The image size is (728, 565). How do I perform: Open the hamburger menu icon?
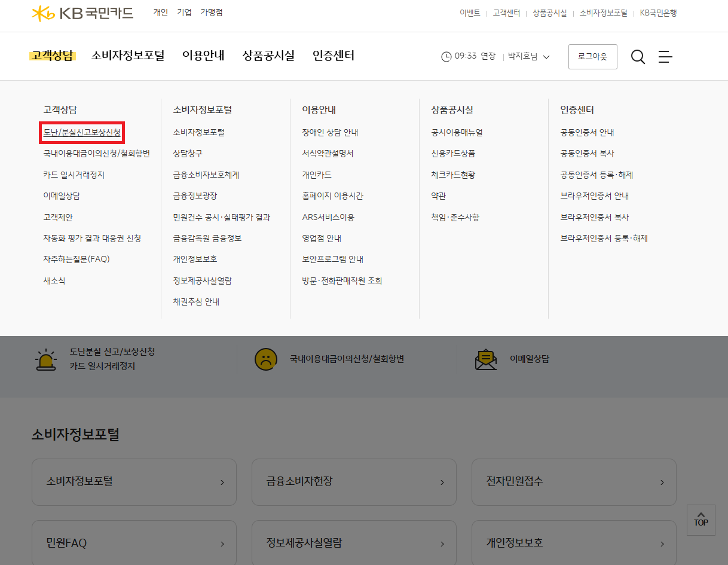[665, 56]
